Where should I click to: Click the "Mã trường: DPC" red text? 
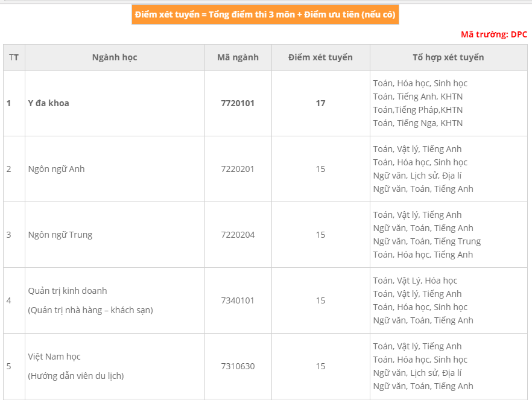[494, 34]
